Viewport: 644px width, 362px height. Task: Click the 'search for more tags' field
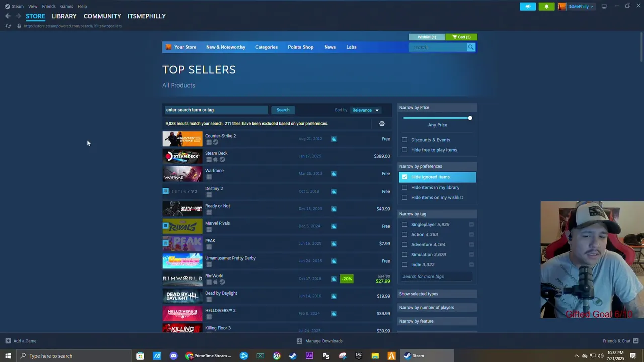tap(437, 276)
